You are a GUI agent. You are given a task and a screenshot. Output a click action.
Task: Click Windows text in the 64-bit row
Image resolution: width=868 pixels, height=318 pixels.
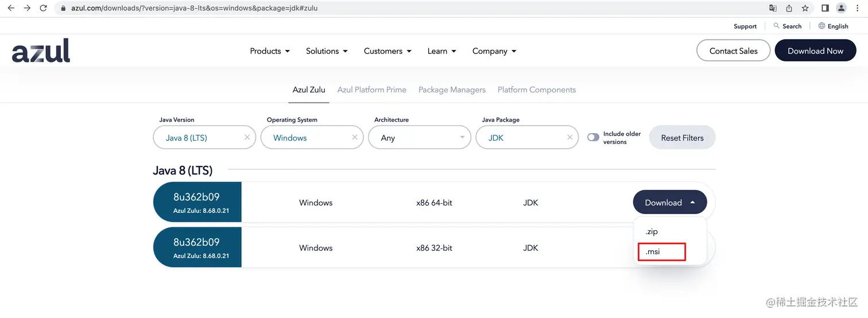pos(316,203)
